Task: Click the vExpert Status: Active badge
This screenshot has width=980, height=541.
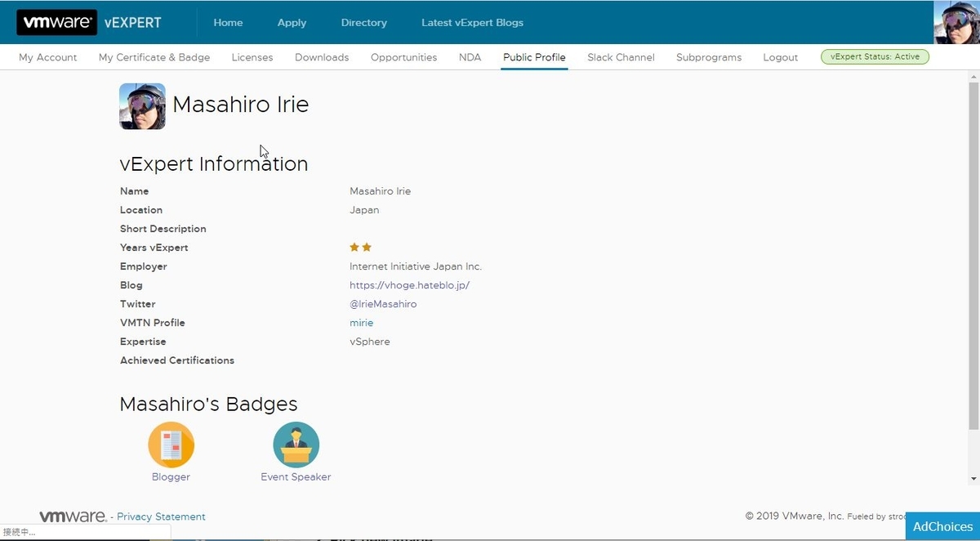Action: click(x=875, y=56)
